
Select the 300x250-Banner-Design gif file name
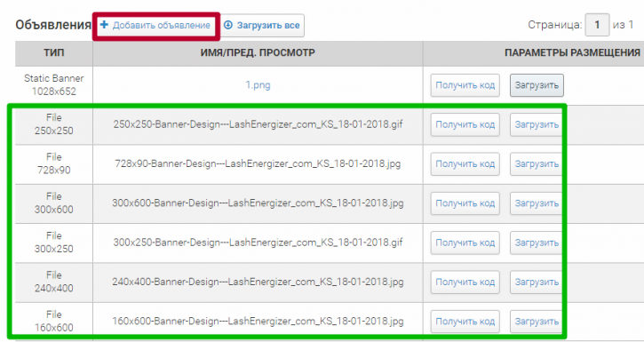click(x=258, y=243)
